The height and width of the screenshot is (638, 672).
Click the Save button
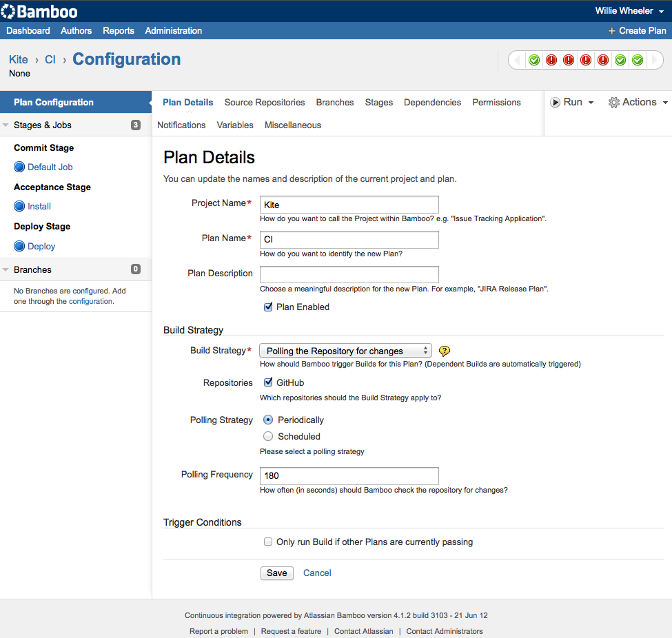[x=277, y=573]
